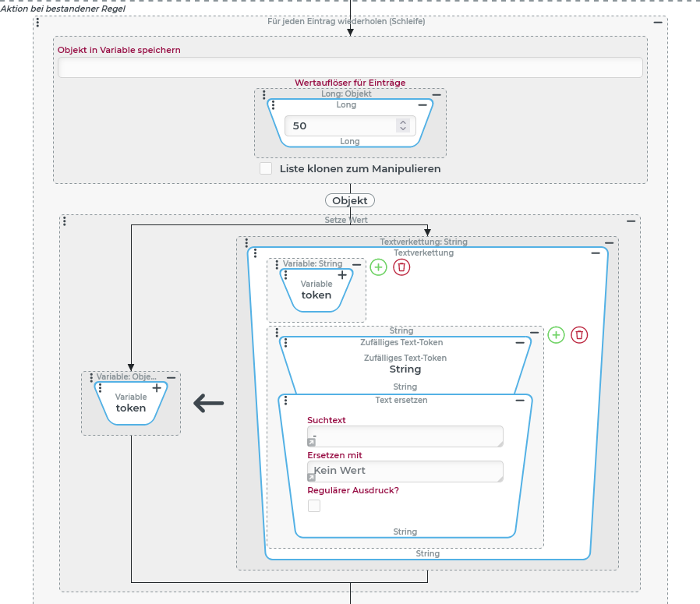Collapse the Setze Wert block
700x604 pixels.
pos(631,221)
